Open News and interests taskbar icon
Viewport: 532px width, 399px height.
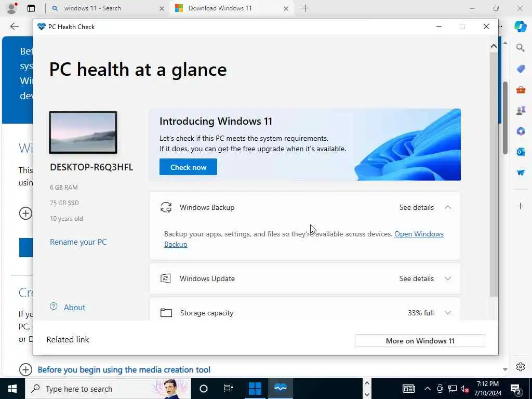coord(408,389)
